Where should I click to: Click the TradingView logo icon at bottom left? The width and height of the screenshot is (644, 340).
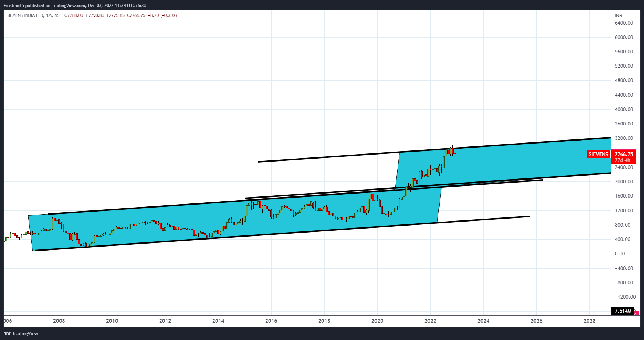tap(7, 333)
